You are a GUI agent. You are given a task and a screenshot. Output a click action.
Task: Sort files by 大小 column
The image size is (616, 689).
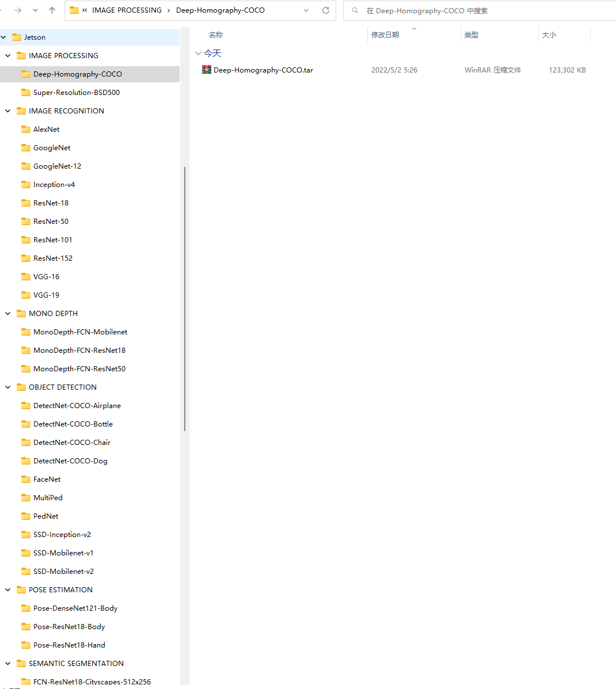click(x=549, y=35)
